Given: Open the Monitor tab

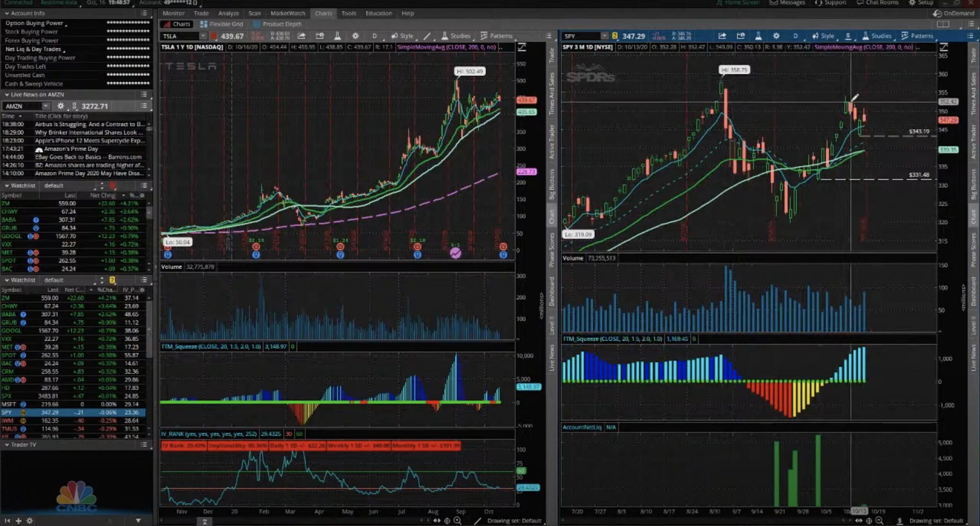Looking at the screenshot, I should [x=173, y=13].
